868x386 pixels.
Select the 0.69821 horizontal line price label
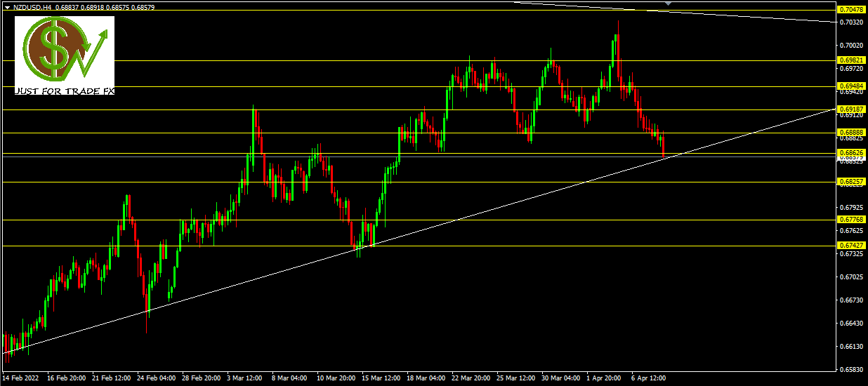pyautogui.click(x=852, y=60)
